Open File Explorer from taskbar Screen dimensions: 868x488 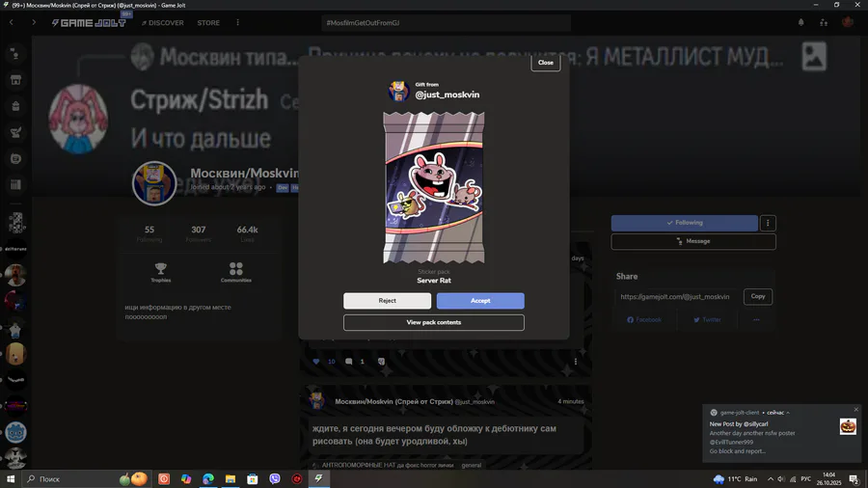[x=231, y=479]
